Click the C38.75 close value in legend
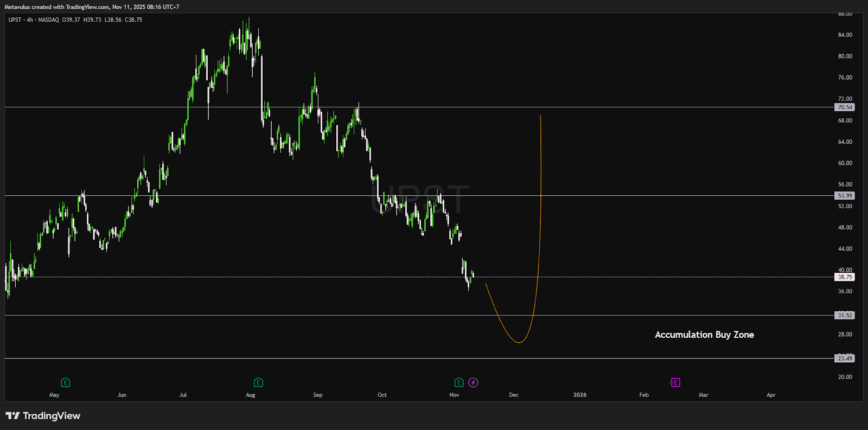Image resolution: width=868 pixels, height=430 pixels. [x=133, y=20]
